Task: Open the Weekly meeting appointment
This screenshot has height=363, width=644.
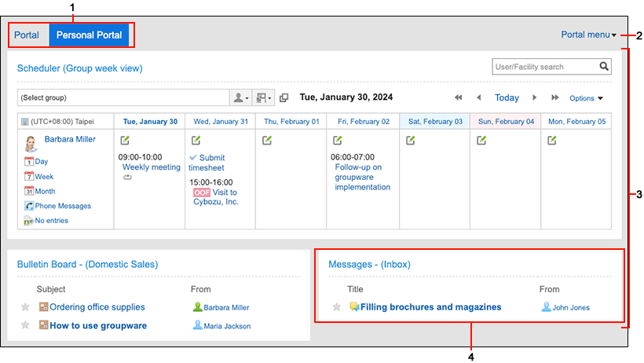Action: click(151, 167)
